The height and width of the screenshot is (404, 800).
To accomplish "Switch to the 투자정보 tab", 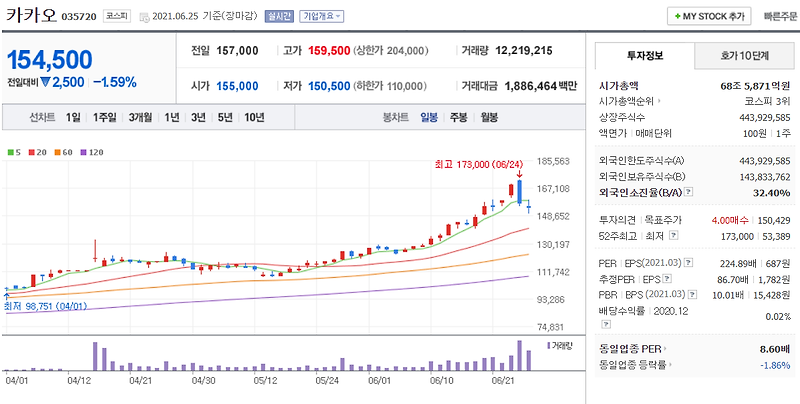I will coord(645,56).
